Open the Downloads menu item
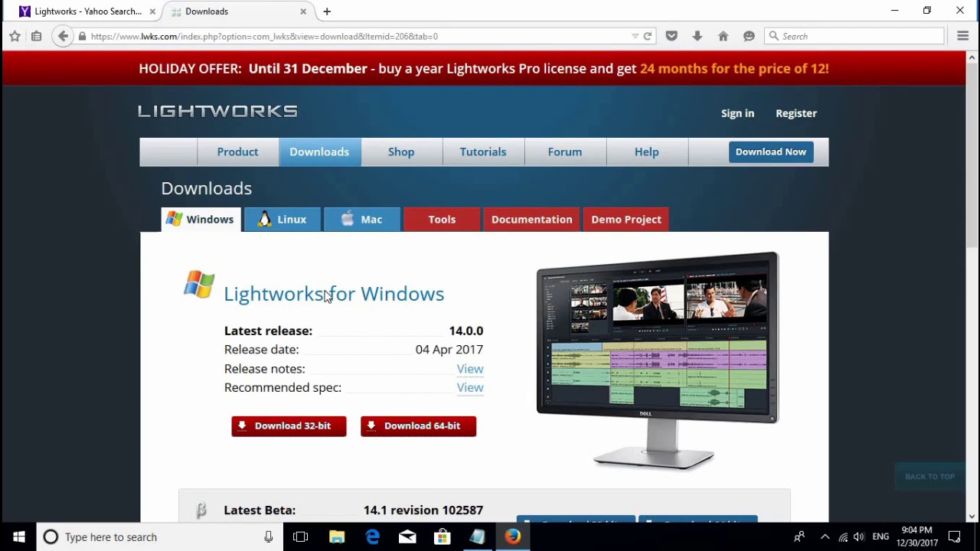980x551 pixels. [319, 152]
